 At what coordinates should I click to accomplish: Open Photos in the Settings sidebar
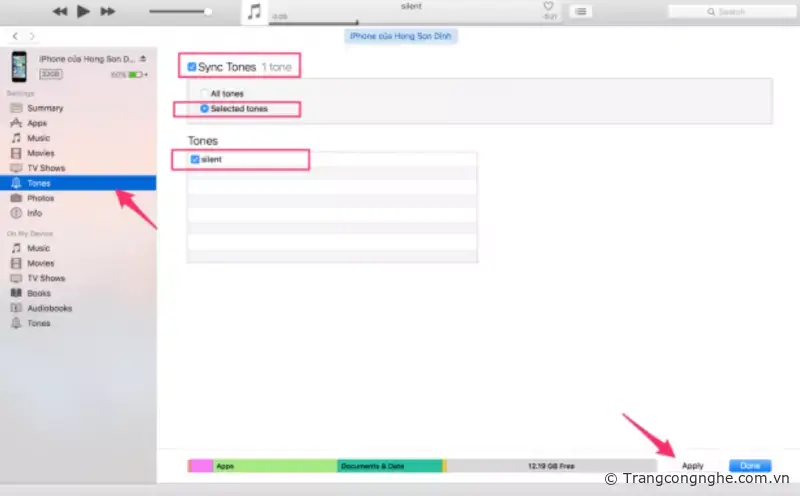point(40,198)
